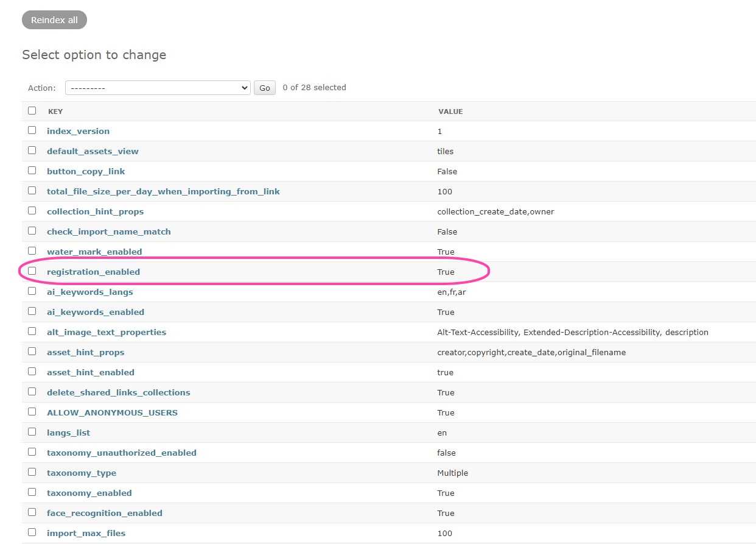Select the asset_hint_enabled checkbox
This screenshot has width=756, height=544.
coord(32,372)
